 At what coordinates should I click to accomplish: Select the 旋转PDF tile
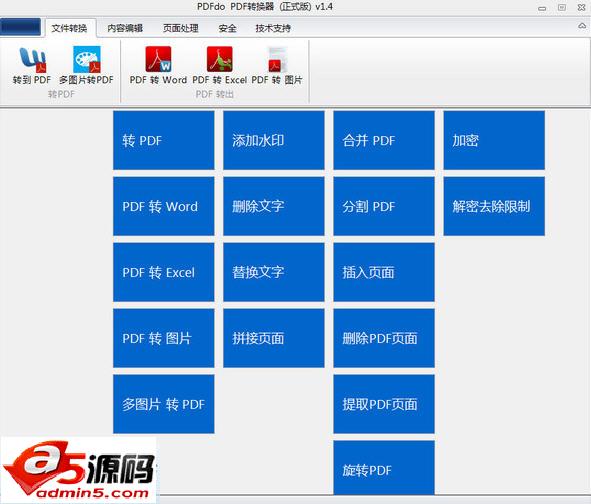pyautogui.click(x=384, y=468)
